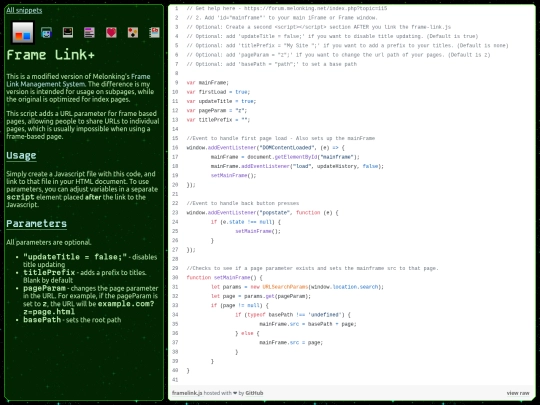Image resolution: width=540 pixels, height=405 pixels.
Task: Click the Parameters heading
Action: (36, 224)
